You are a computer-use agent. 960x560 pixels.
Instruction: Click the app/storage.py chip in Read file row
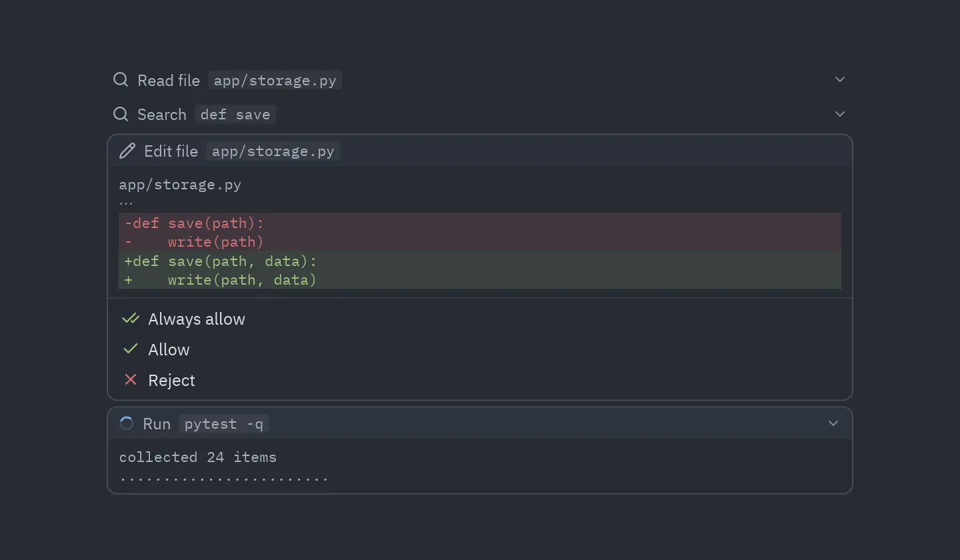click(x=275, y=81)
